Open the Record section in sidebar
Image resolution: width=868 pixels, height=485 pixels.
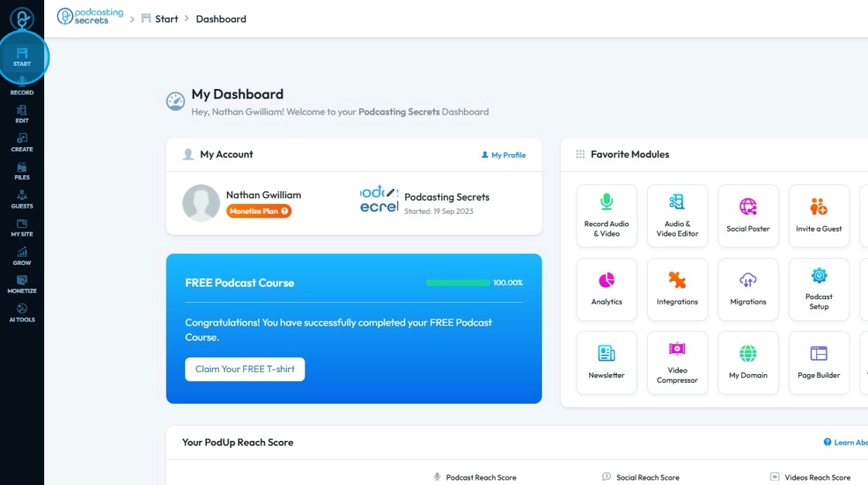pyautogui.click(x=22, y=86)
